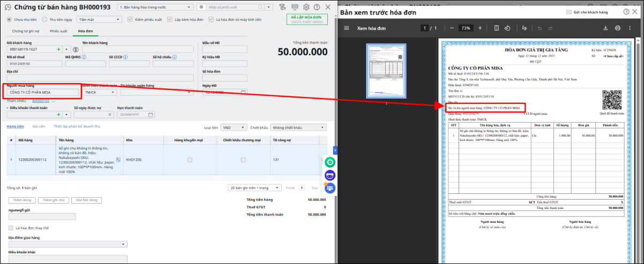Screen dimensions: 644x264
Task: Switch to Phiếu xuất tab
Action: tap(59, 31)
